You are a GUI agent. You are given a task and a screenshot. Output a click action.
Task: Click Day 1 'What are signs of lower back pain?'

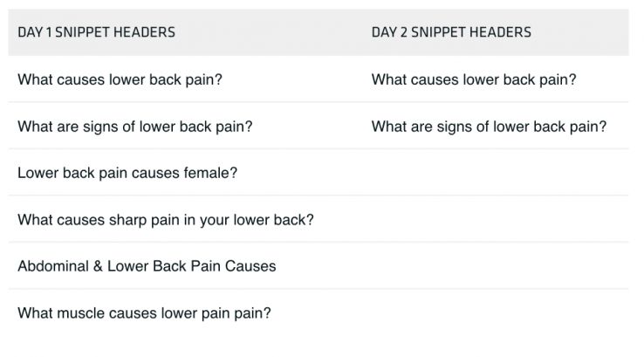135,127
